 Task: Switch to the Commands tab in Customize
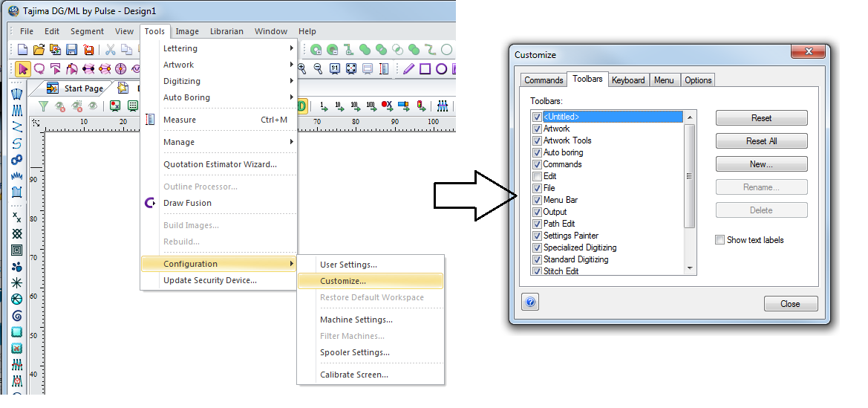tap(544, 80)
